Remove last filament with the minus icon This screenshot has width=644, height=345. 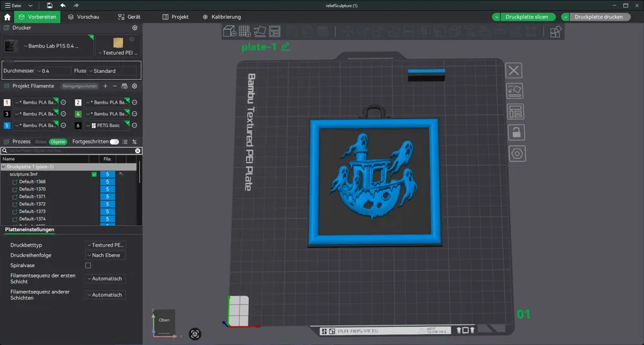(x=115, y=86)
